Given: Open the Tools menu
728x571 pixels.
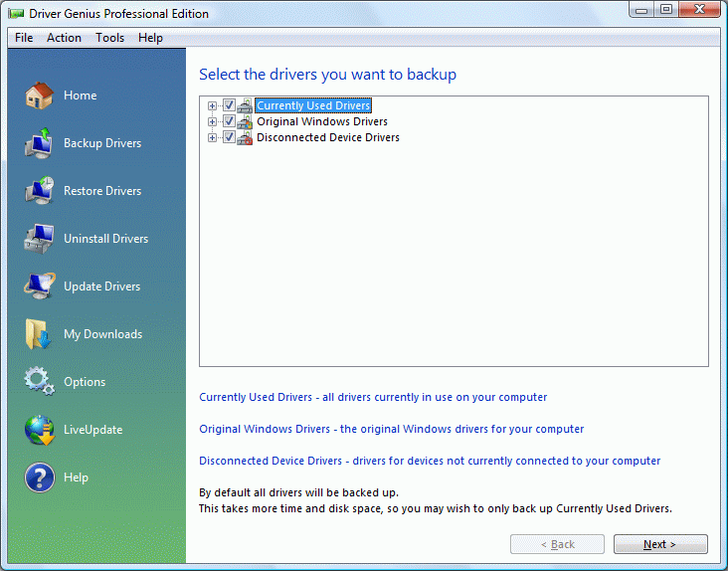Looking at the screenshot, I should [110, 38].
